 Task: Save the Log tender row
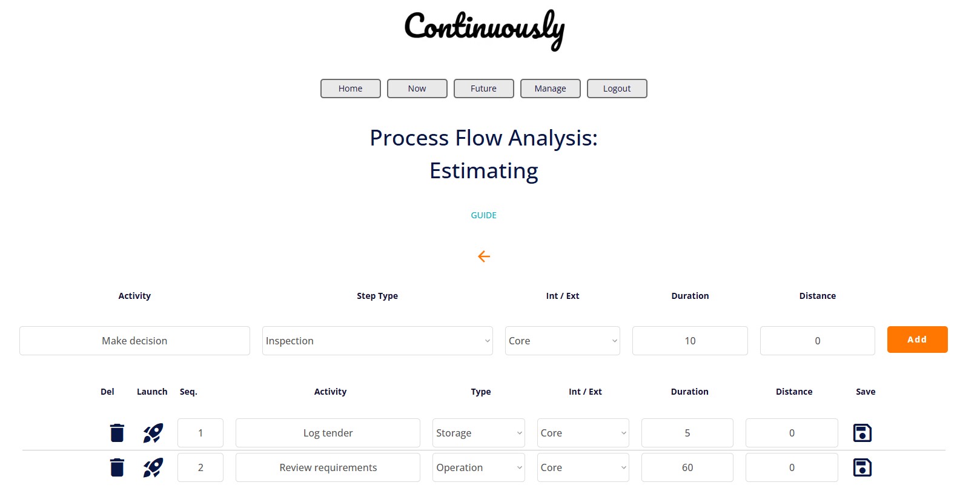[862, 433]
